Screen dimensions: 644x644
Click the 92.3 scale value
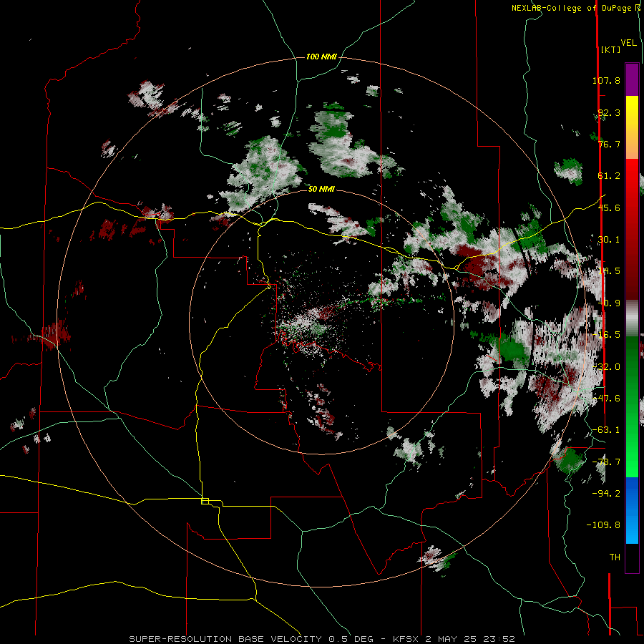609,112
